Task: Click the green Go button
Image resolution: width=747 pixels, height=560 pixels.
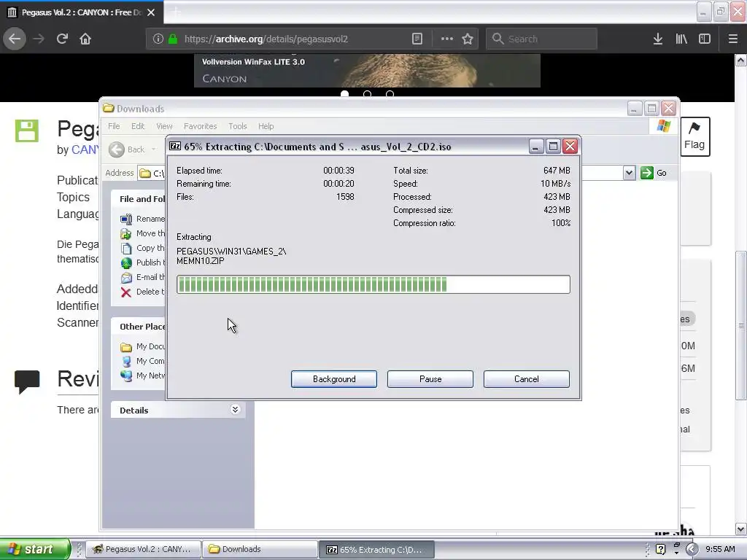Action: [x=654, y=173]
